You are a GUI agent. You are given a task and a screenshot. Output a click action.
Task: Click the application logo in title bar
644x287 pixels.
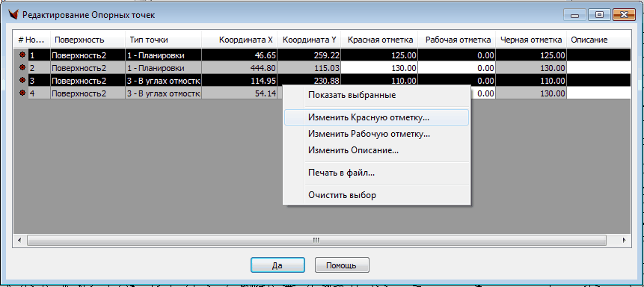click(13, 15)
